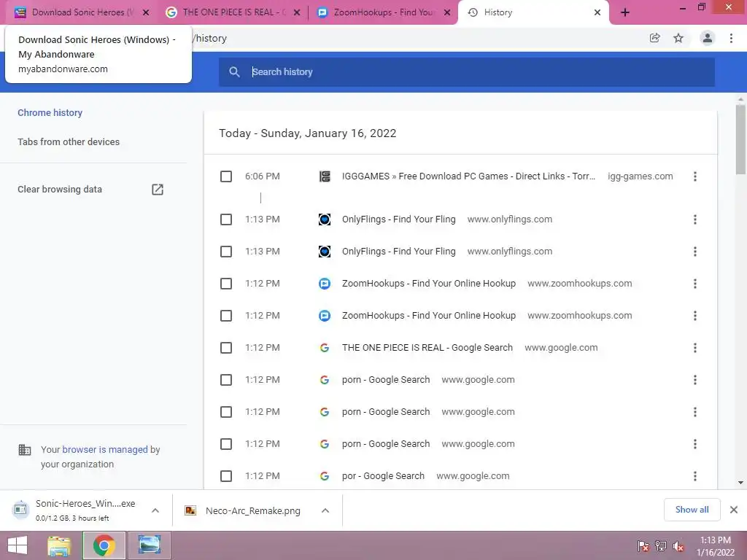Click the Google favicon beside THE ONE PIECE IS REAL
This screenshot has height=560, width=747.
tap(325, 348)
